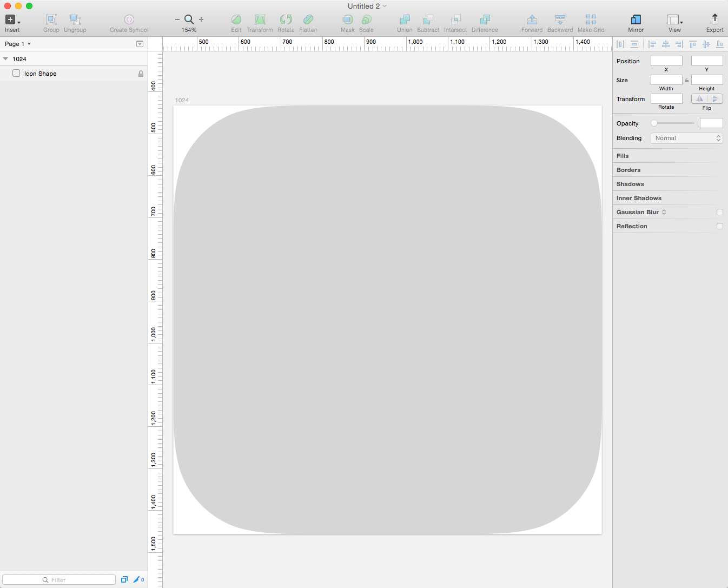
Task: Enable the Reflection checkbox
Action: pyautogui.click(x=720, y=226)
